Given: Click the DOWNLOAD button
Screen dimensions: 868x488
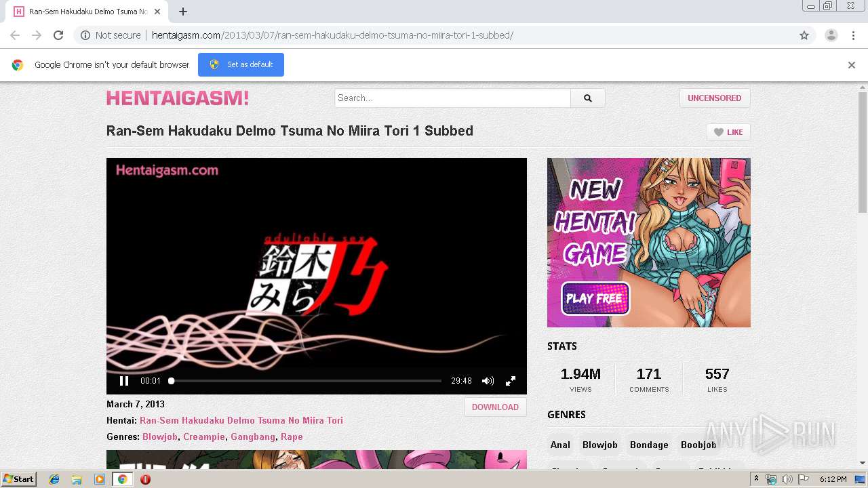Looking at the screenshot, I should tap(495, 407).
